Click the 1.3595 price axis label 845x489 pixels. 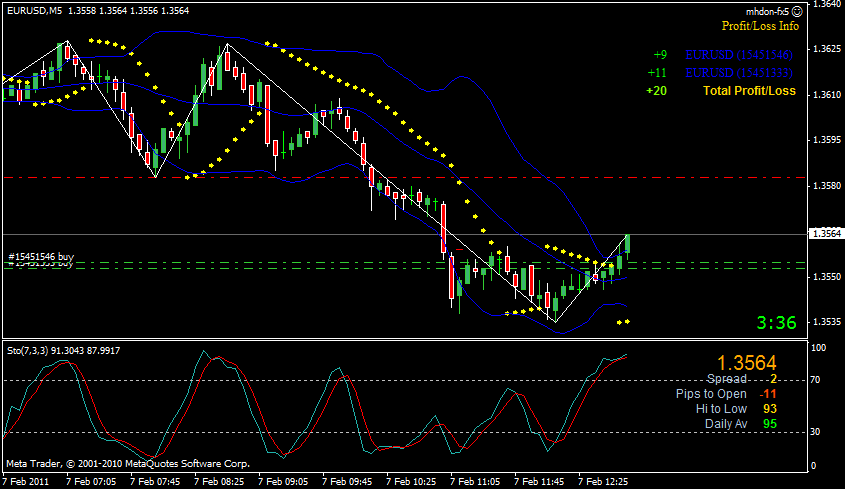point(826,140)
